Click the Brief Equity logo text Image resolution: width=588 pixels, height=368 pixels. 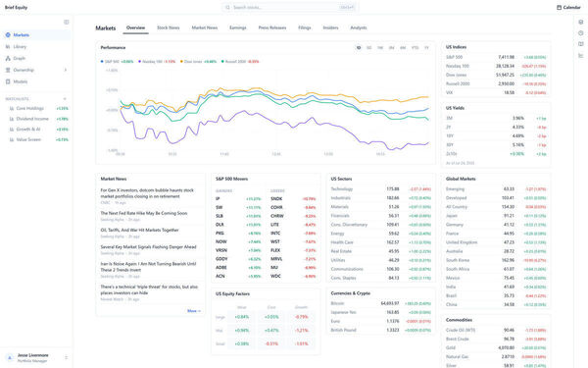(16, 7)
